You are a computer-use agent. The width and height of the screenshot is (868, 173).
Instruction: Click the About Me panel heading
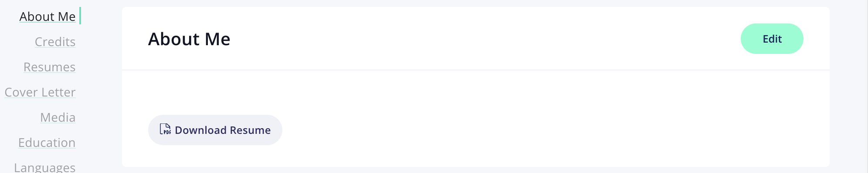(x=189, y=39)
